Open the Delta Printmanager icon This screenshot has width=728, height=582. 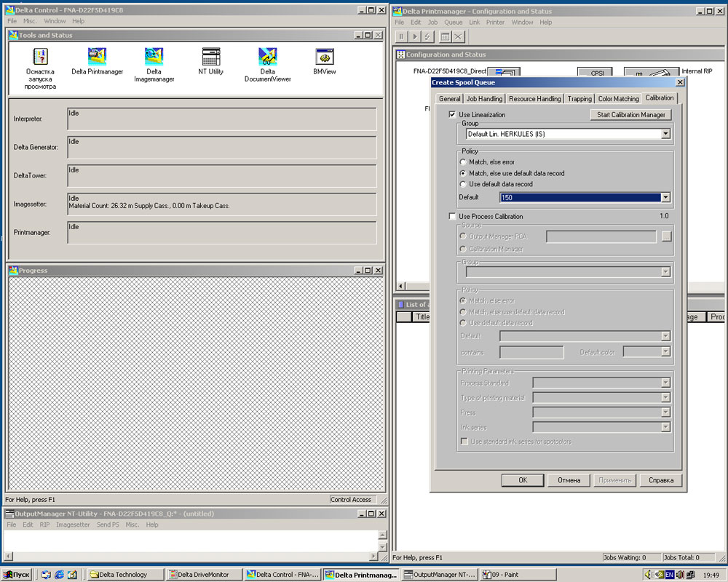(97, 57)
